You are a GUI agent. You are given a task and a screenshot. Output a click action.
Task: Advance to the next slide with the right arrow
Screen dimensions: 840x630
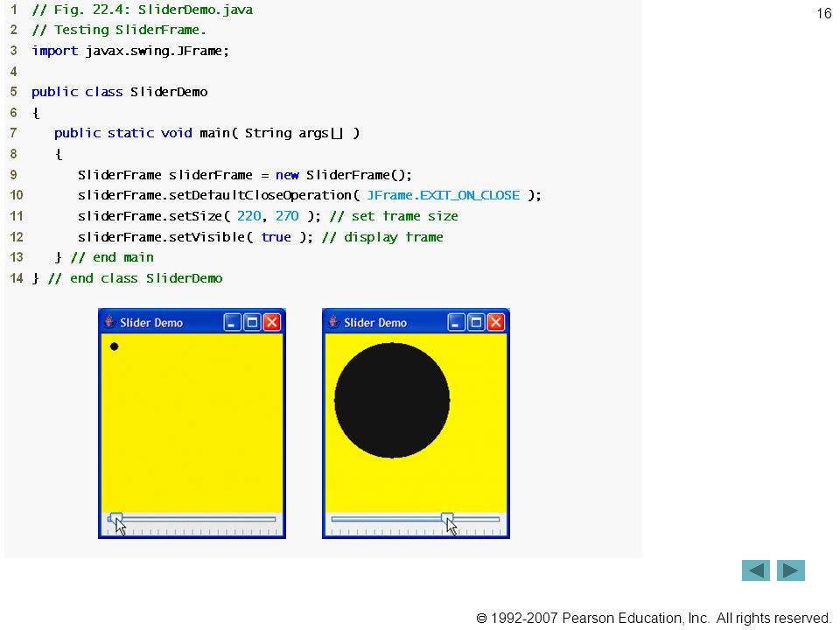click(x=791, y=570)
